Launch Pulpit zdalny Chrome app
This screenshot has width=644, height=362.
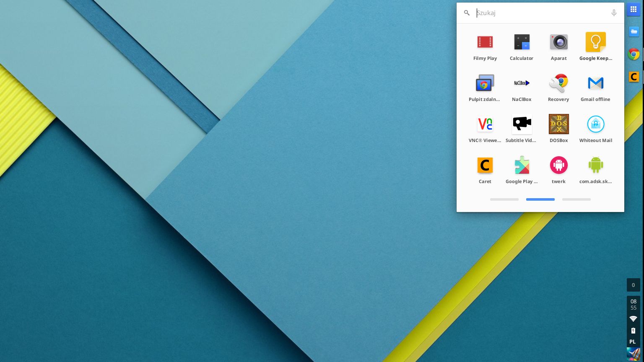pos(485,83)
